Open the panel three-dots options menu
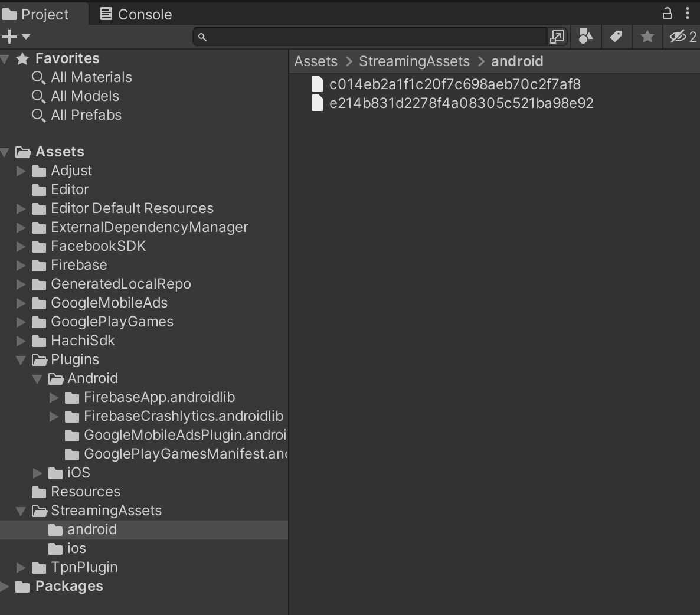The width and height of the screenshot is (700, 615). [x=687, y=14]
